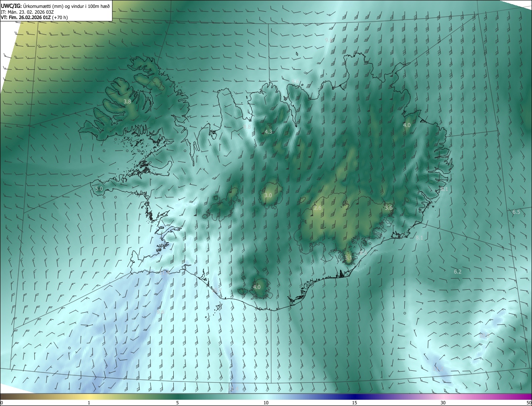Click the 6.2 value on the map
The width and height of the screenshot is (532, 406).
point(458,271)
